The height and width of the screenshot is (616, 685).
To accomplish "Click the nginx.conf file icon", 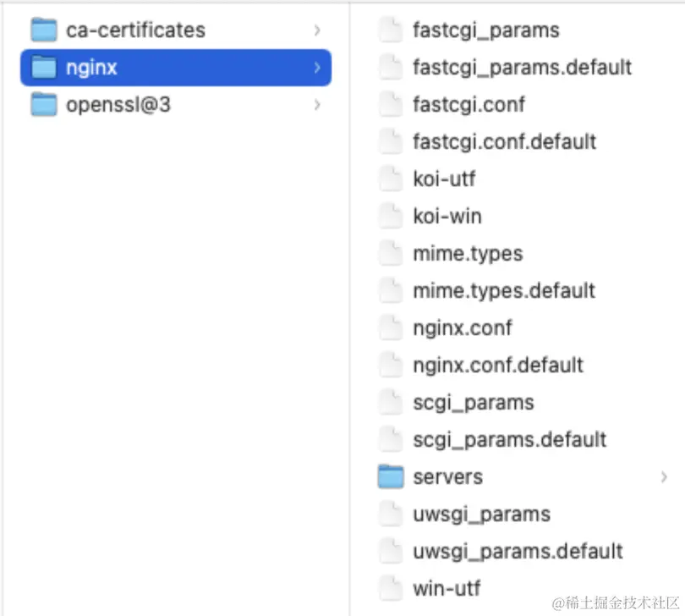I will pyautogui.click(x=391, y=327).
